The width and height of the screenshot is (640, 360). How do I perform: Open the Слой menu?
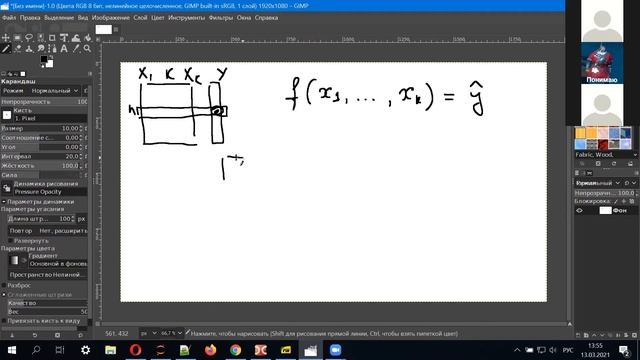tap(140, 18)
